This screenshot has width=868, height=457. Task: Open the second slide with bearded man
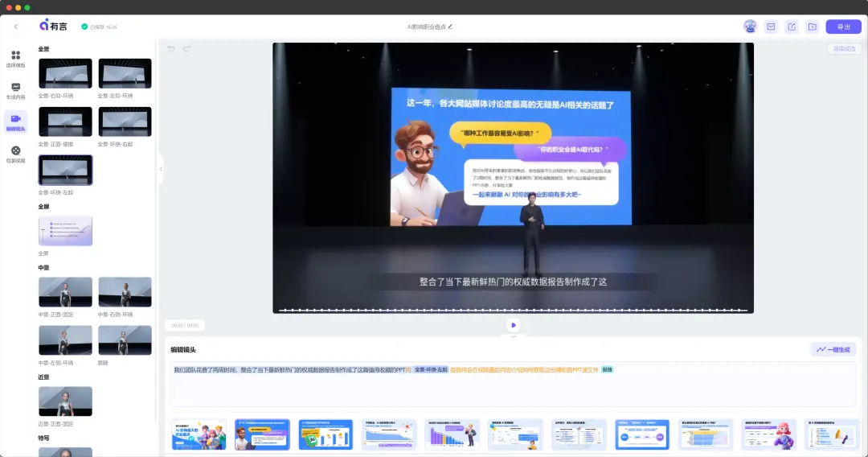tap(262, 434)
